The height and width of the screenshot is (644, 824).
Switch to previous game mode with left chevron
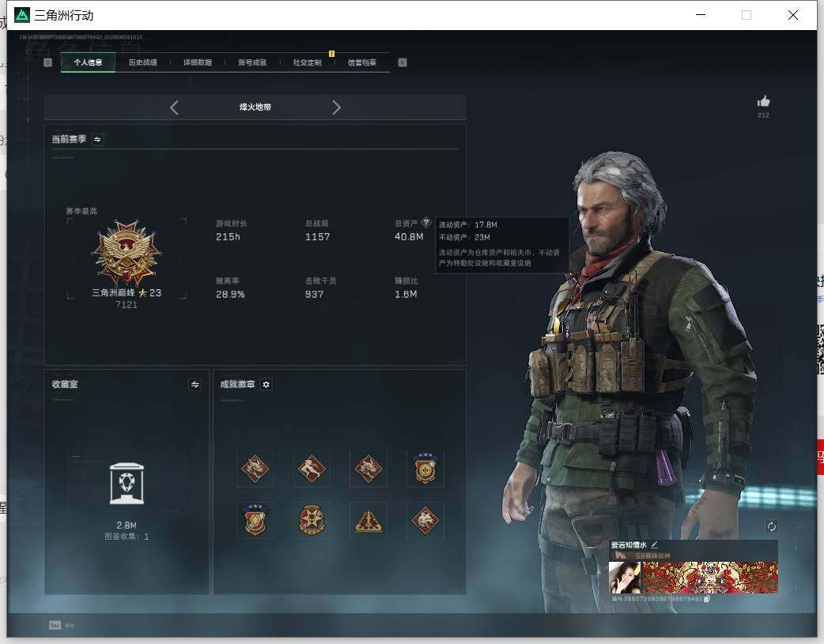point(175,107)
